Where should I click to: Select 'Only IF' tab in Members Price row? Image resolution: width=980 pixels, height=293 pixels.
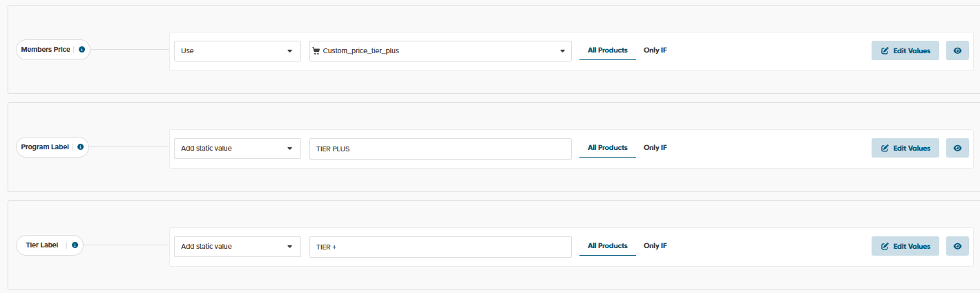655,50
